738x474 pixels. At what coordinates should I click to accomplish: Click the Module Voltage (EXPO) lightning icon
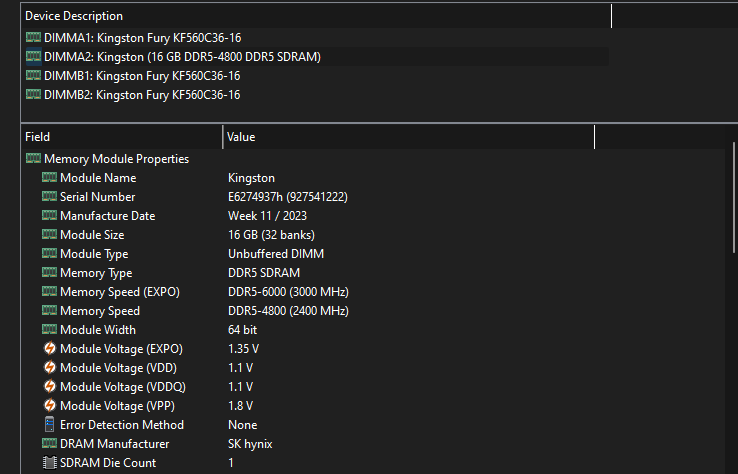50,349
